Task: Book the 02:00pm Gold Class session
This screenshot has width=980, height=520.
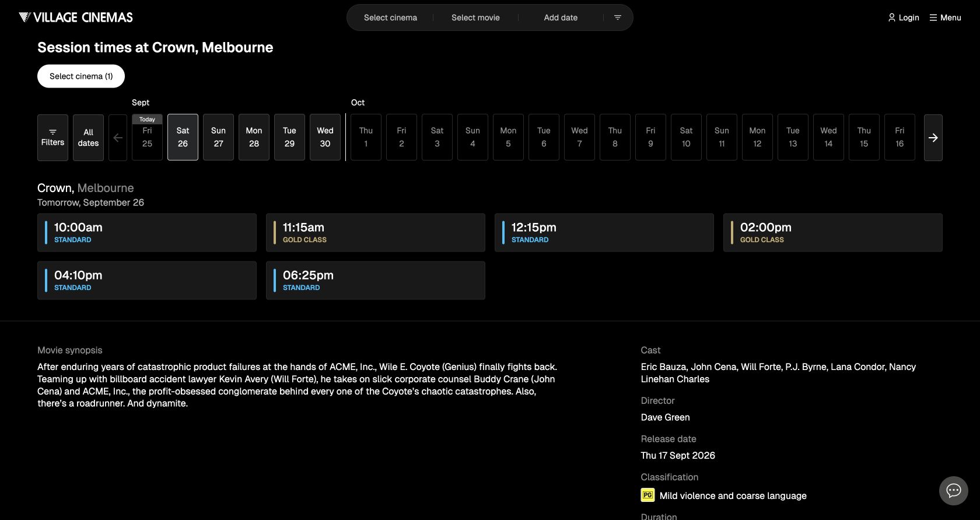Action: (833, 233)
